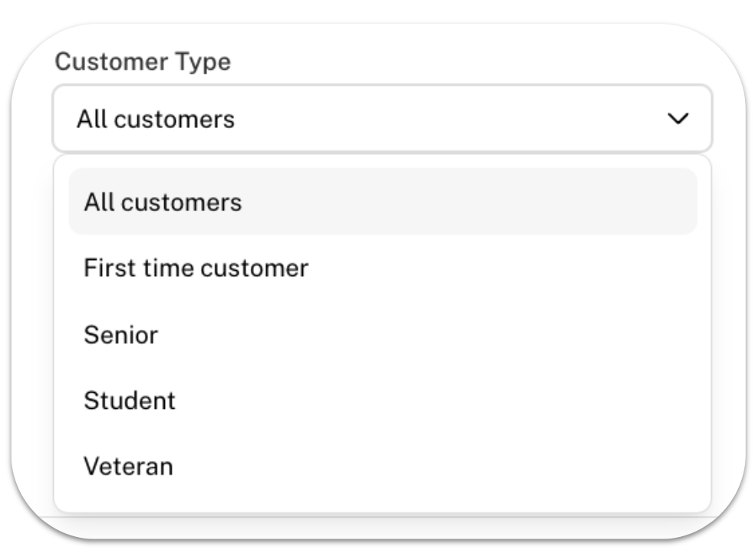755x560 pixels.
Task: Click the chevron arrow in Customer Type field
Action: (x=678, y=118)
